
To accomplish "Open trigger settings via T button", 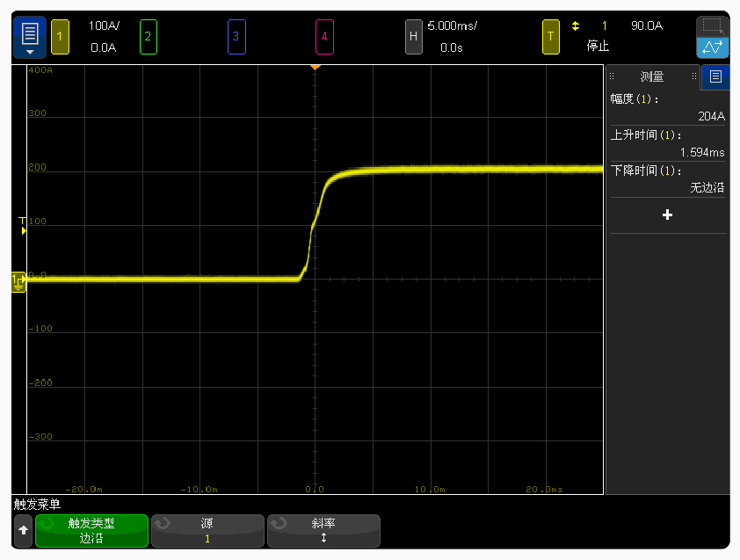I will tap(551, 37).
